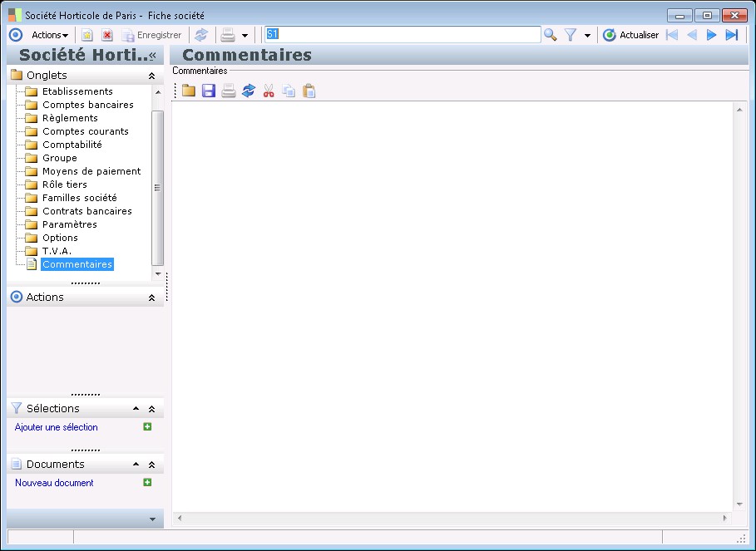
Task: Click the funnel filter icon in toolbar
Action: tap(571, 35)
